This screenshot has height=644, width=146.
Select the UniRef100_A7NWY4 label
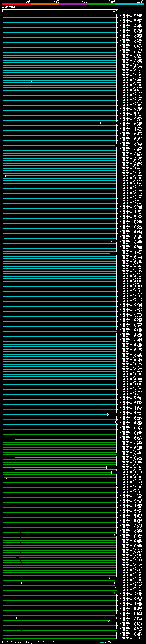131,67
